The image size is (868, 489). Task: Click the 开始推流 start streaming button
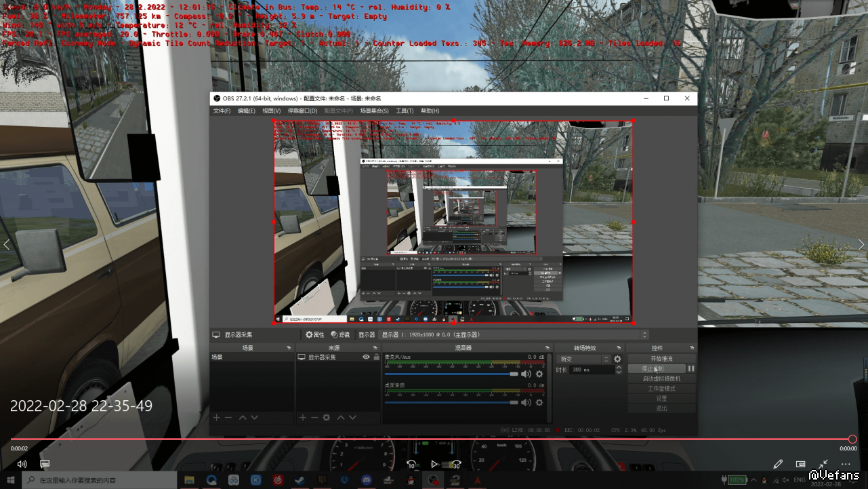click(x=661, y=359)
